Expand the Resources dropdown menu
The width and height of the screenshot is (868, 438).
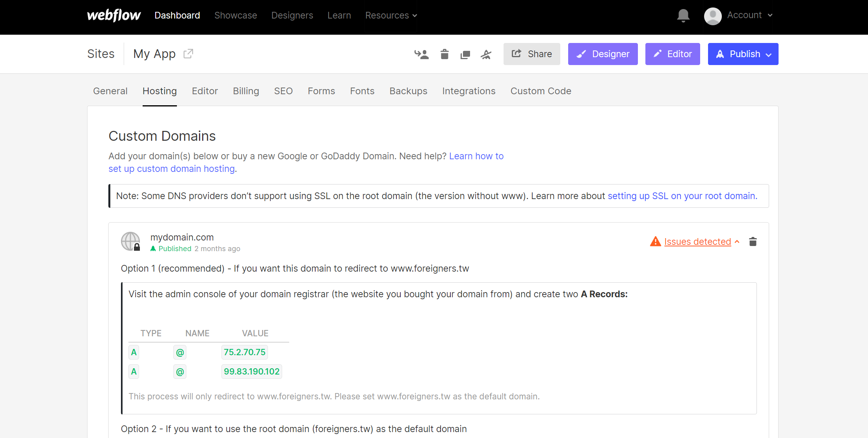(x=391, y=15)
